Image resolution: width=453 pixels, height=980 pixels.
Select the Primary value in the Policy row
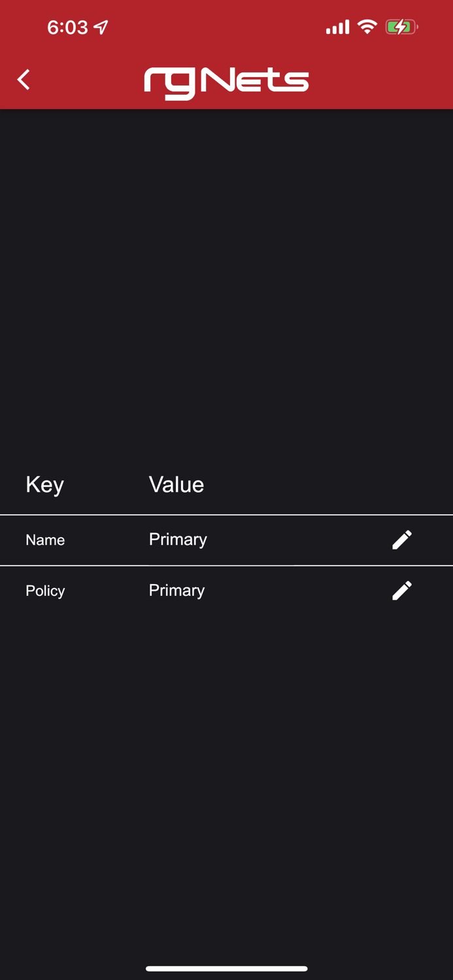point(176,590)
